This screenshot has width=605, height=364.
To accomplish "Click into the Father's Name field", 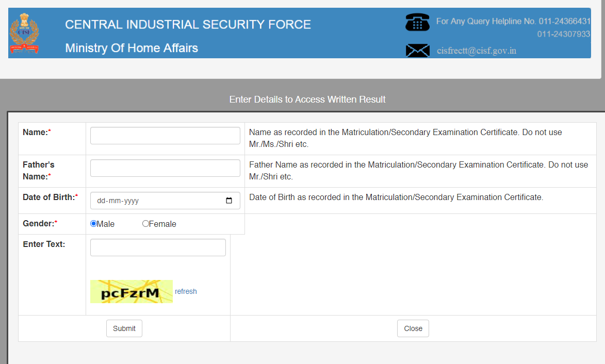I will [x=165, y=168].
